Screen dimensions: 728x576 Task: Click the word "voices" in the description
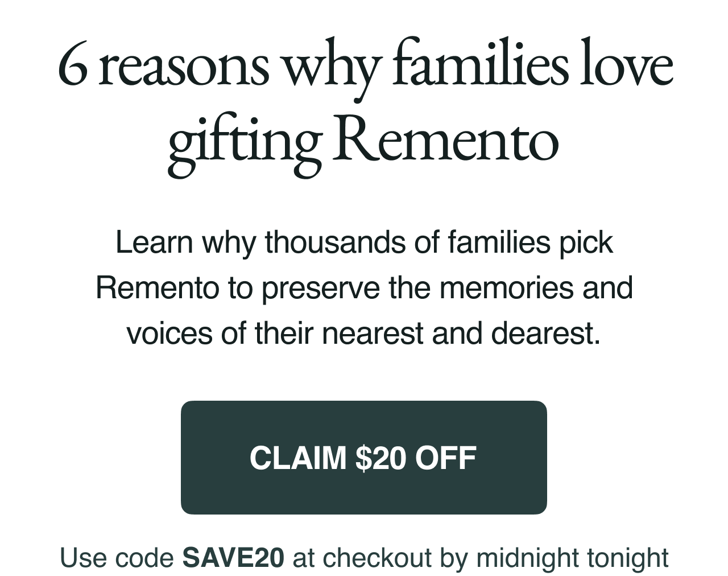pos(169,334)
